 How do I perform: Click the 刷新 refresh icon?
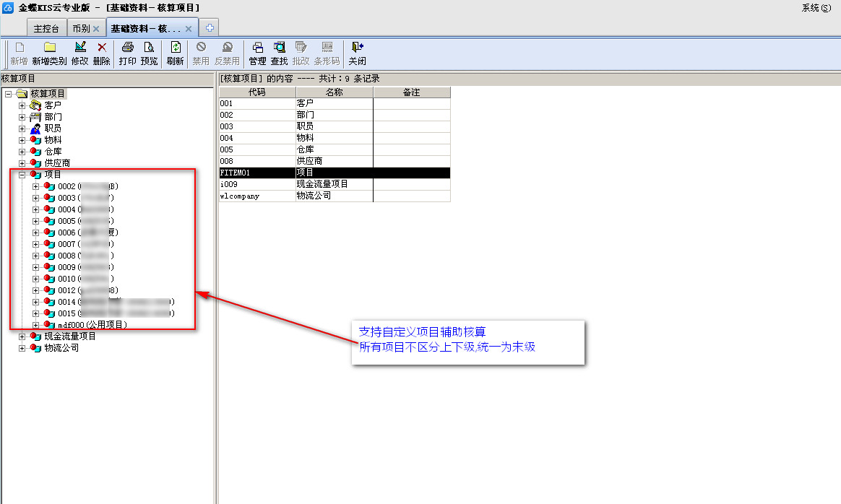(x=176, y=48)
